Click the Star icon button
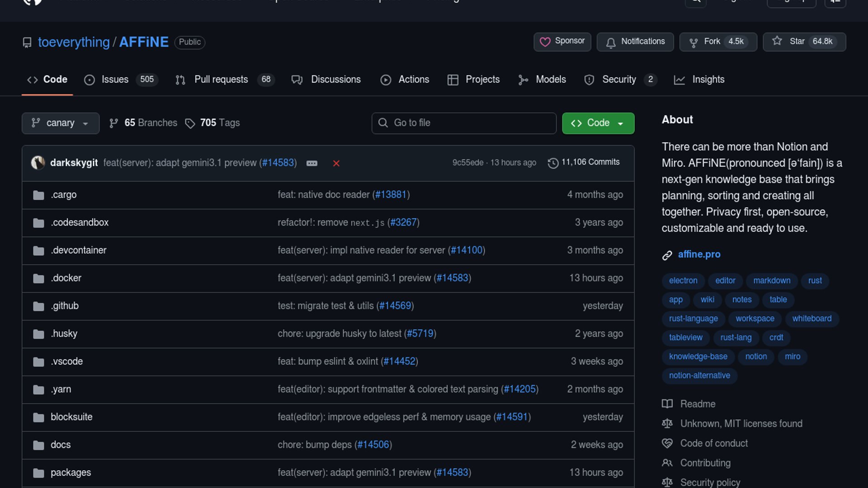The height and width of the screenshot is (488, 868). pyautogui.click(x=777, y=41)
